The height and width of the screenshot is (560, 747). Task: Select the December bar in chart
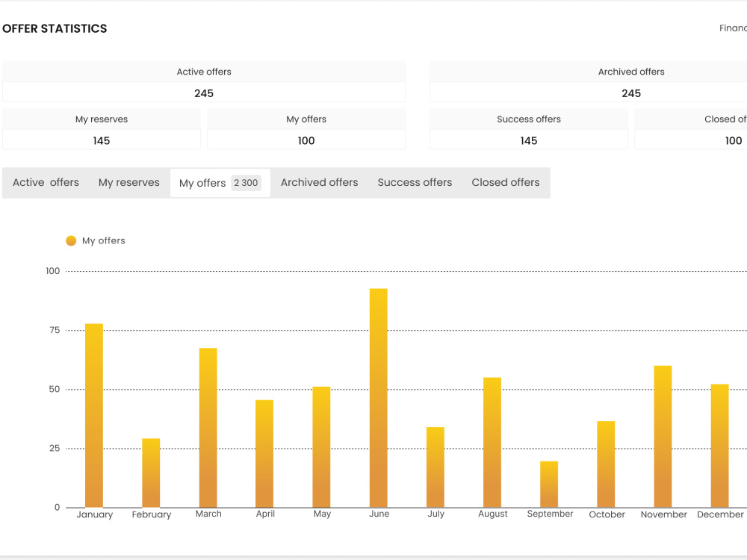pyautogui.click(x=720, y=446)
